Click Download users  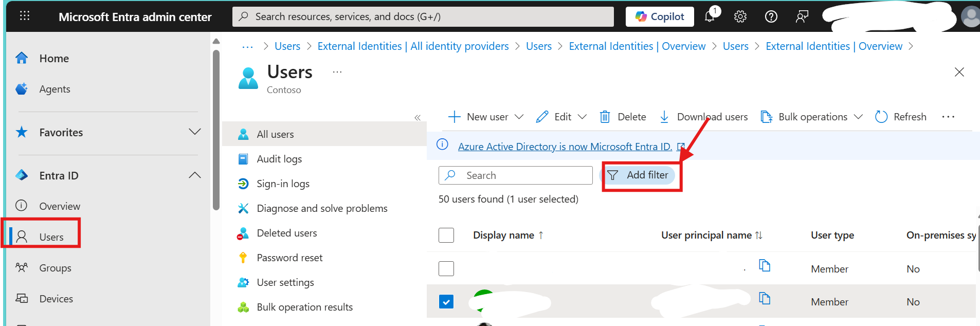[703, 117]
